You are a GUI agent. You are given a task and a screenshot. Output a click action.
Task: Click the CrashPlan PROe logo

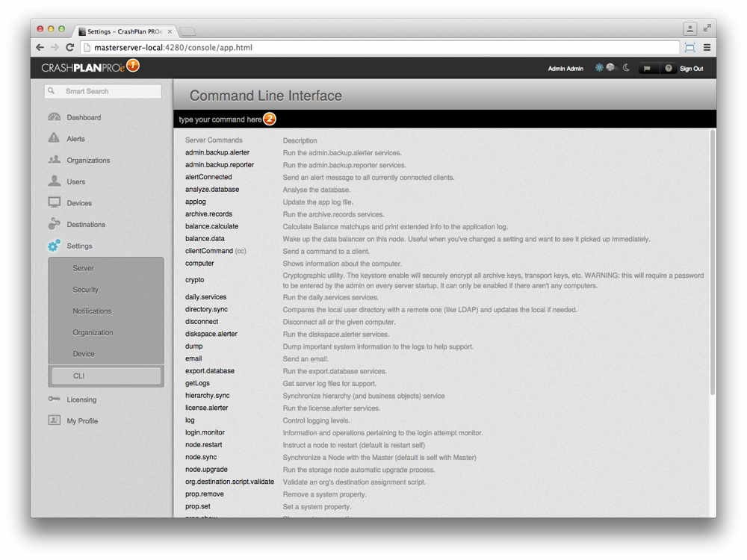pyautogui.click(x=82, y=68)
